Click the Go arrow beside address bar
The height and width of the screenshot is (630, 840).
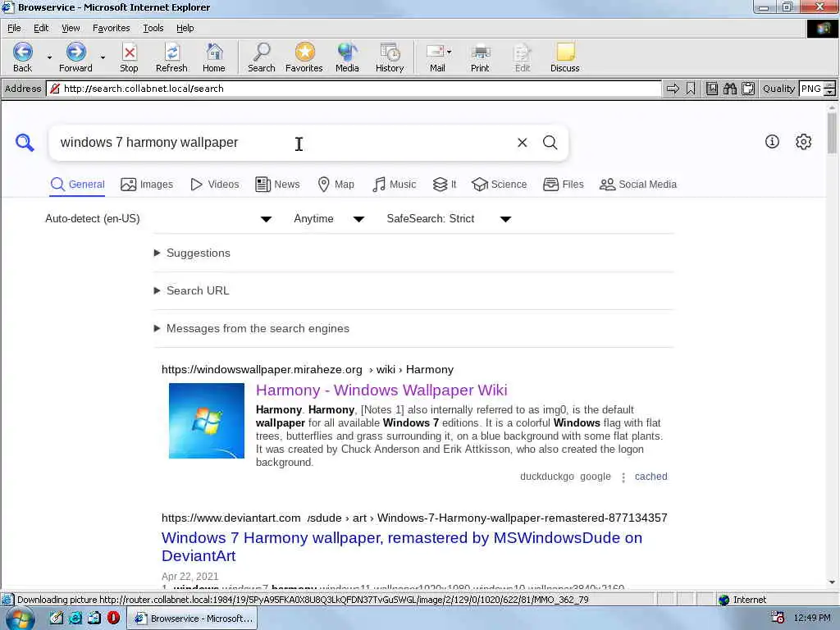point(673,89)
